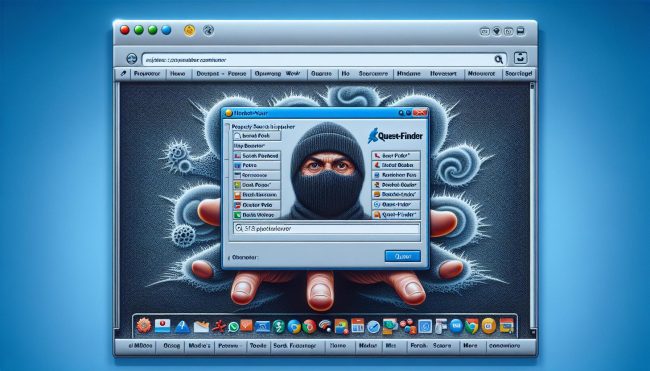Toggle the checkbox at top-left of the dialog
The width and height of the screenshot is (650, 371).
226,126
